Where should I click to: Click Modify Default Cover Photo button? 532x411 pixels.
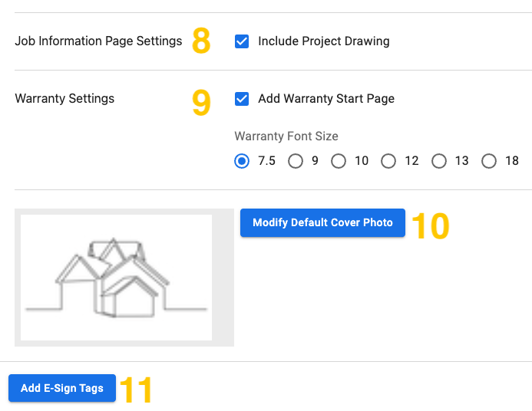[322, 222]
